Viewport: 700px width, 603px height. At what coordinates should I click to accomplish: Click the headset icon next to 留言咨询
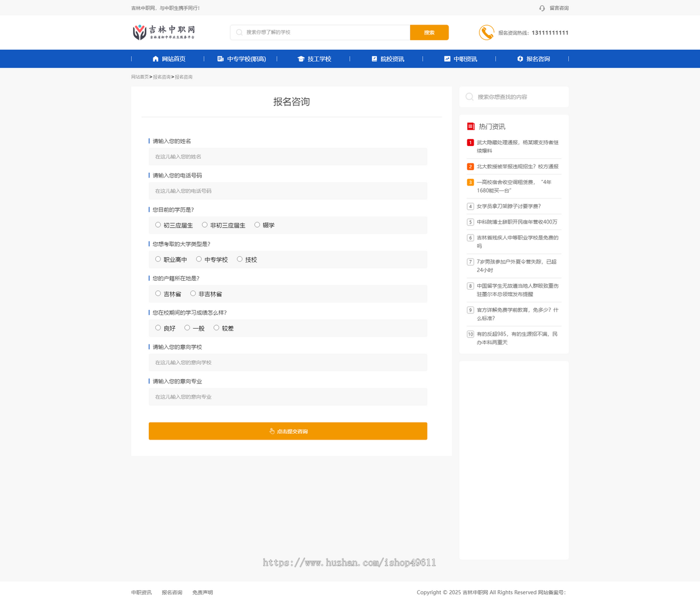tap(542, 8)
